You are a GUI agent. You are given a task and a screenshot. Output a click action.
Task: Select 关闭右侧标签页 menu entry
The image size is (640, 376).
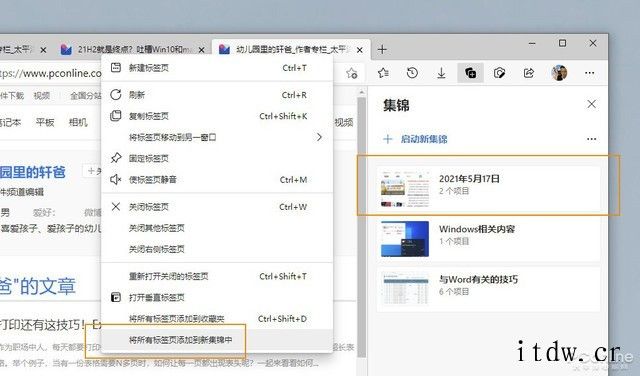click(217, 249)
